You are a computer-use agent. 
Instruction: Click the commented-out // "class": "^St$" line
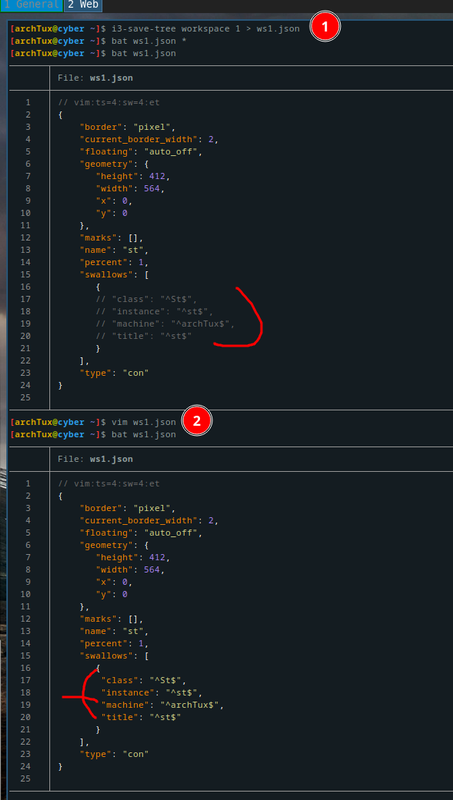pos(146,299)
